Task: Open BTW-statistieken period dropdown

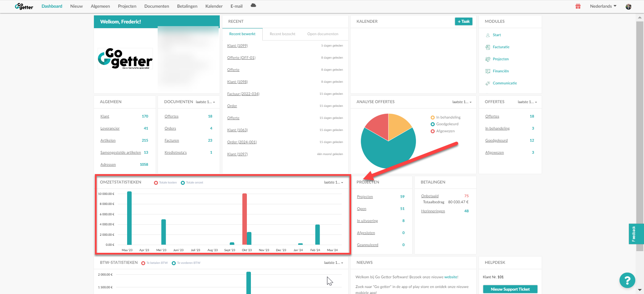Action: [334, 263]
